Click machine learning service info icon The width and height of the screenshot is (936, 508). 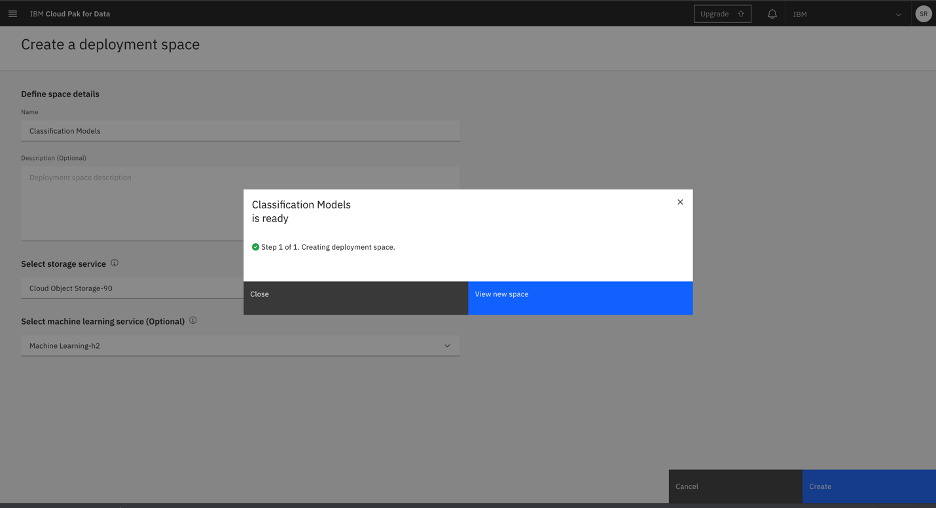[193, 321]
